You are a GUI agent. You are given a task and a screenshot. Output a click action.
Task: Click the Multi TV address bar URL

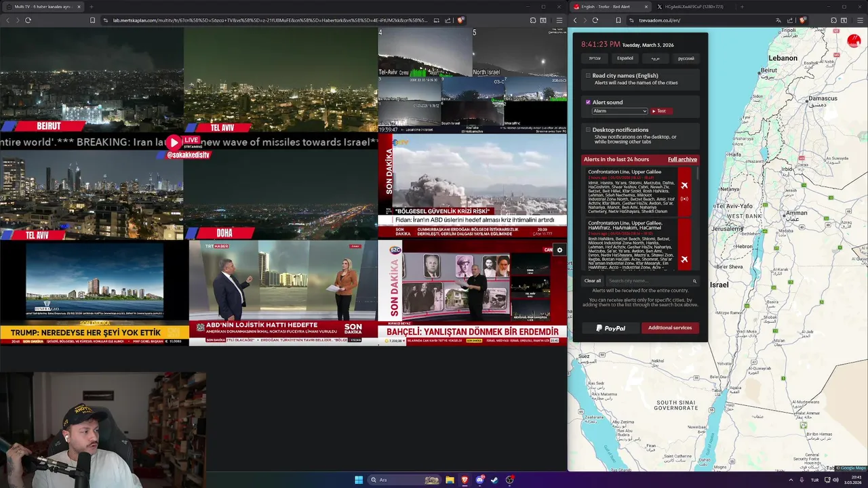(x=270, y=20)
